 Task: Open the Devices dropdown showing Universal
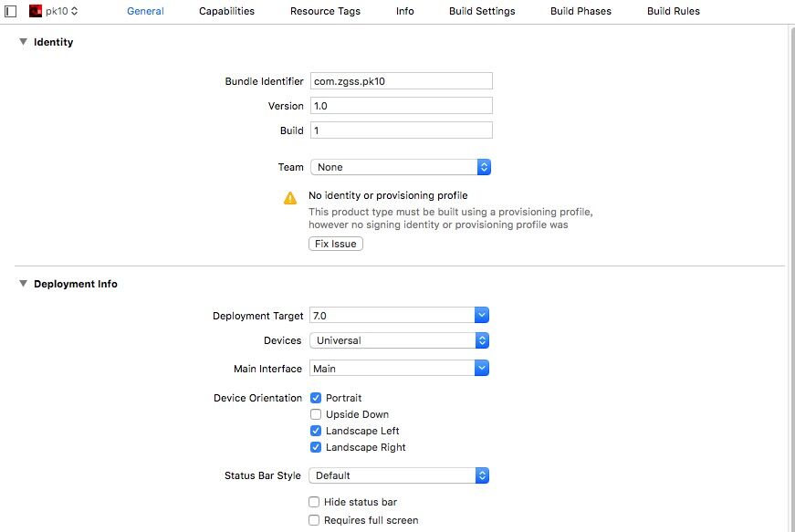click(399, 340)
